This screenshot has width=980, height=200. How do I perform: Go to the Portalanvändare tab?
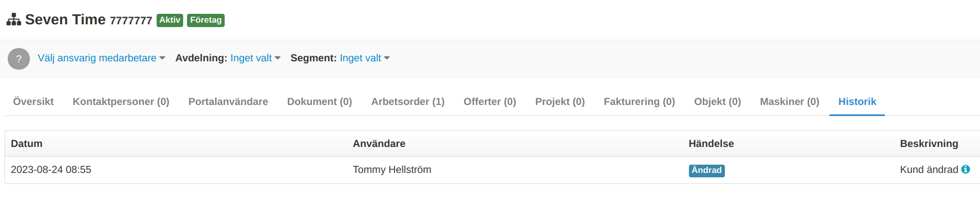pyautogui.click(x=228, y=102)
